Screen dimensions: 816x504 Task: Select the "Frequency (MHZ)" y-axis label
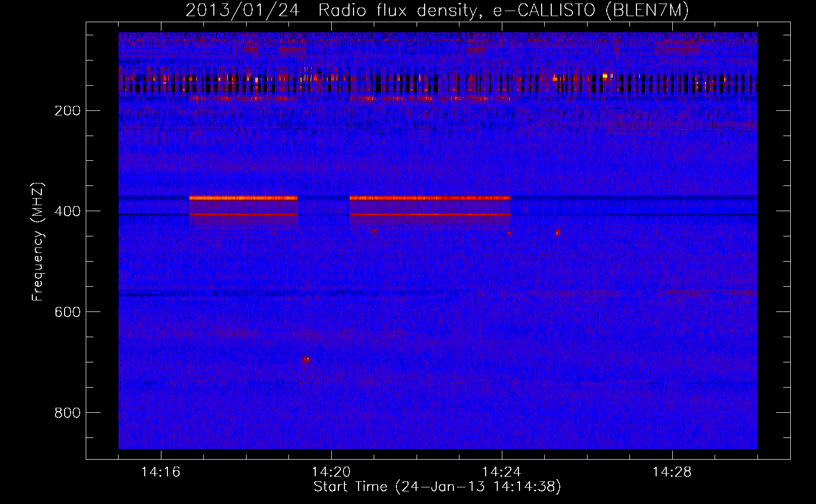coord(38,242)
